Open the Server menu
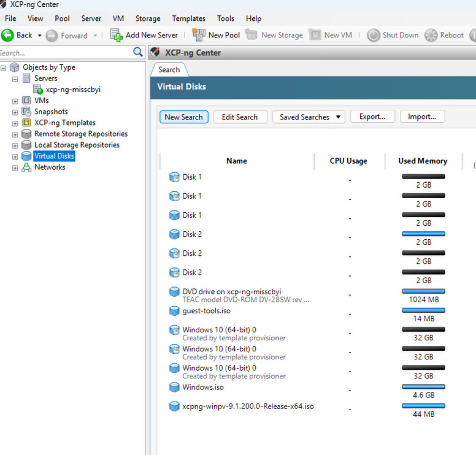Image resolution: width=476 pixels, height=455 pixels. point(91,18)
